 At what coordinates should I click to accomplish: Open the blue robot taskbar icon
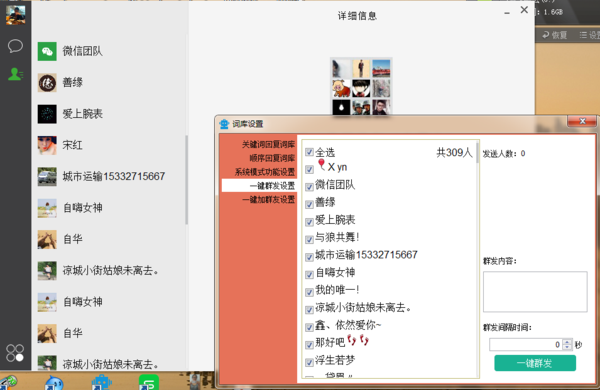click(x=101, y=383)
